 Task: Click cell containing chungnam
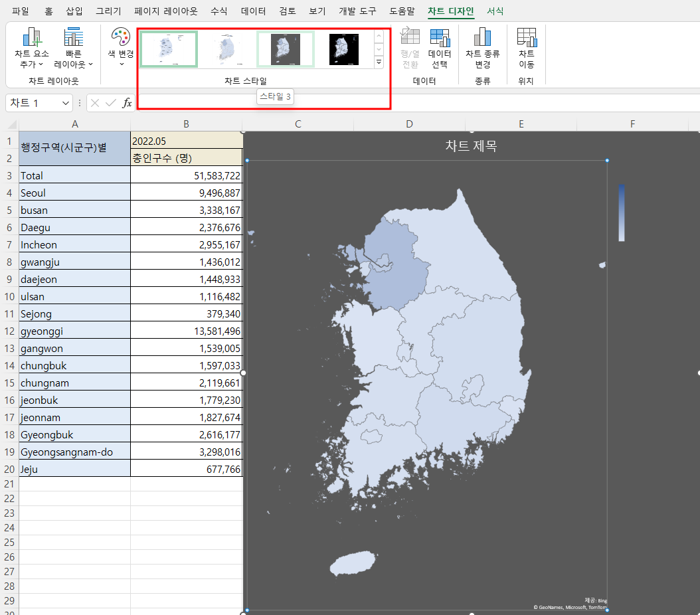pos(75,383)
